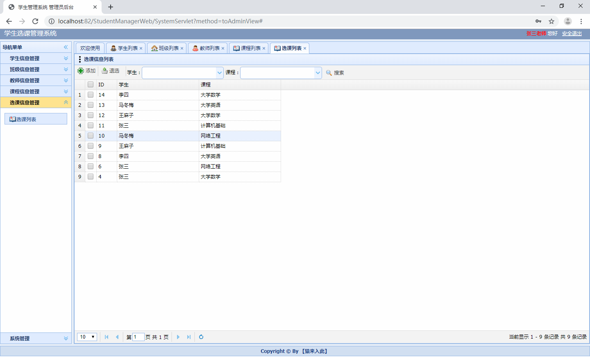The image size is (590, 364).
Task: Close the 课程列表 tab
Action: 264,48
